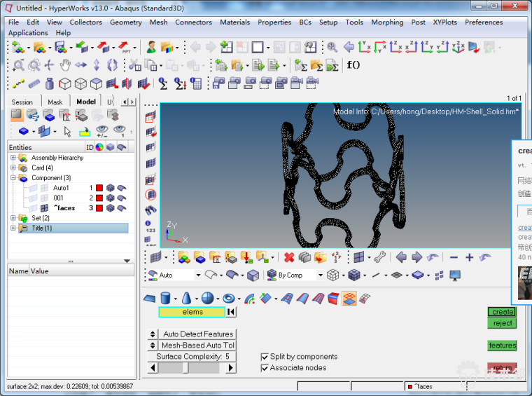The width and height of the screenshot is (532, 396).
Task: Click the calculator icon in toolbar
Action: click(196, 83)
